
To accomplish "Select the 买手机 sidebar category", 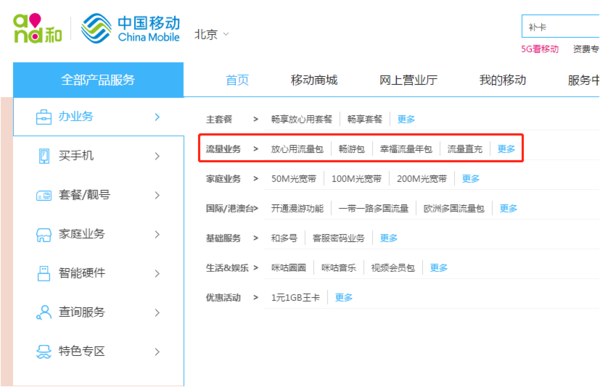I will tap(99, 156).
